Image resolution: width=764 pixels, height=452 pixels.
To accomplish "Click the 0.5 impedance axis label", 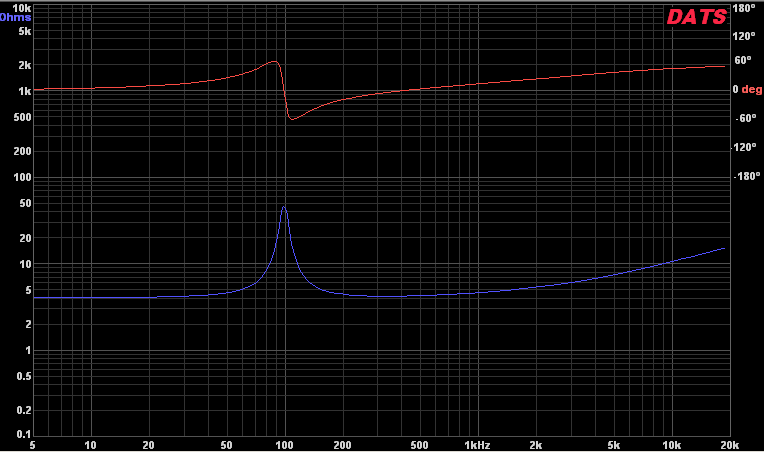I will pos(24,377).
